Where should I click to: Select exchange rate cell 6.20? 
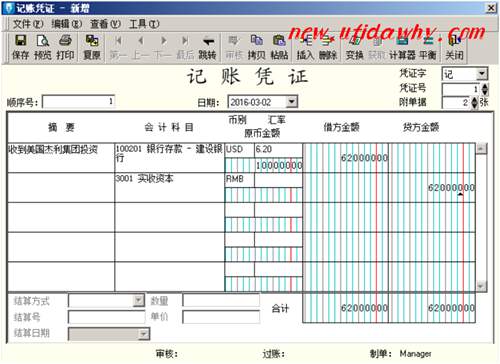(x=279, y=150)
